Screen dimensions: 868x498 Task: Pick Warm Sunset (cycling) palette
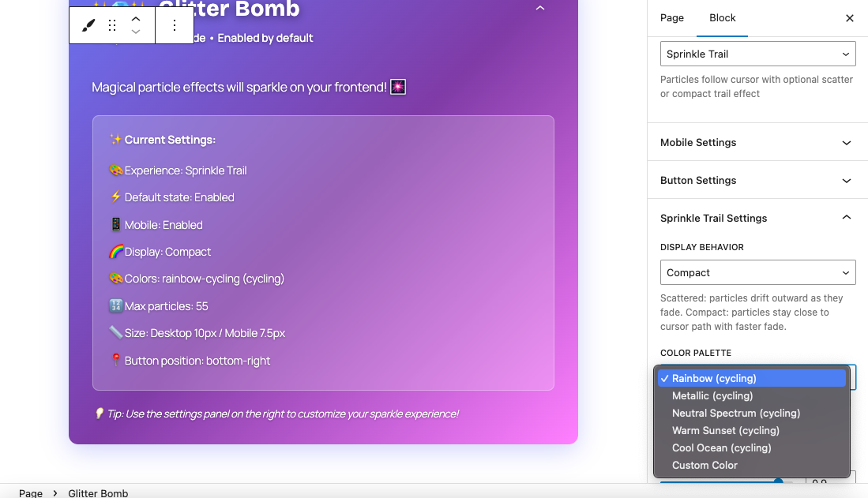click(726, 431)
